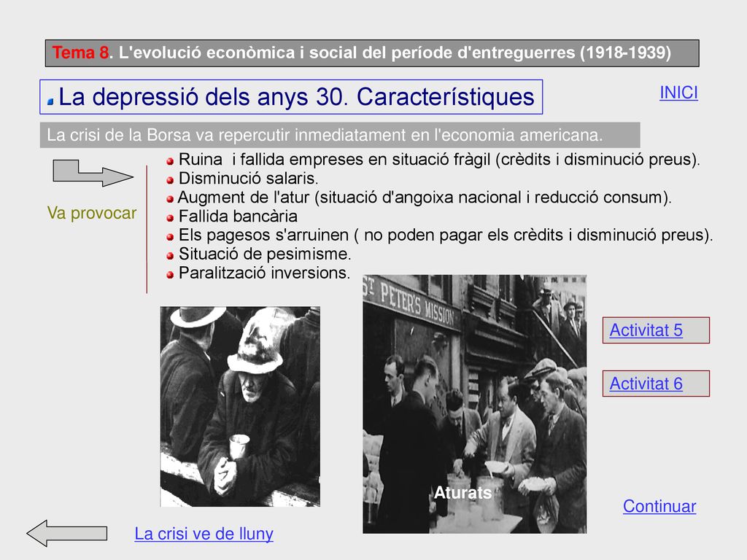The image size is (747, 560).
Task: Click the 'Fallida bancària' bullet text
Action: pos(238,216)
